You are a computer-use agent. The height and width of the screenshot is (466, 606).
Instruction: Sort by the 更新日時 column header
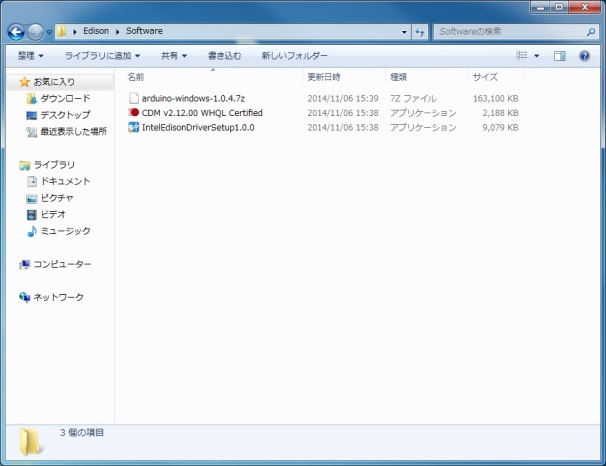coord(324,77)
